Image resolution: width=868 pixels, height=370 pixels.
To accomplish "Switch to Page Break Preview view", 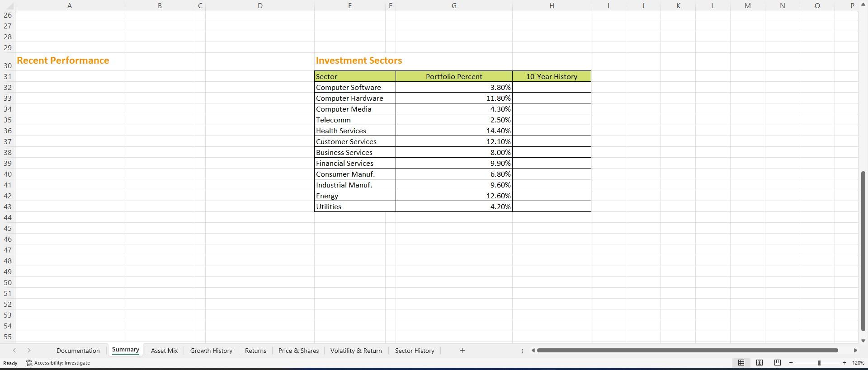I will pyautogui.click(x=778, y=363).
